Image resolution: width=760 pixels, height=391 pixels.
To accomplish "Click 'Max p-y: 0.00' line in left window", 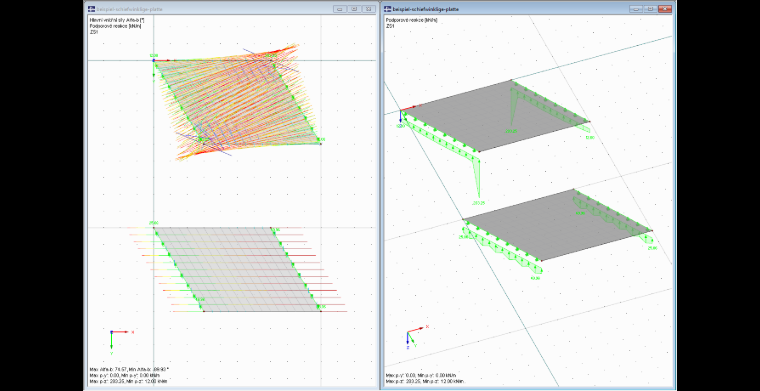I will 125,375.
